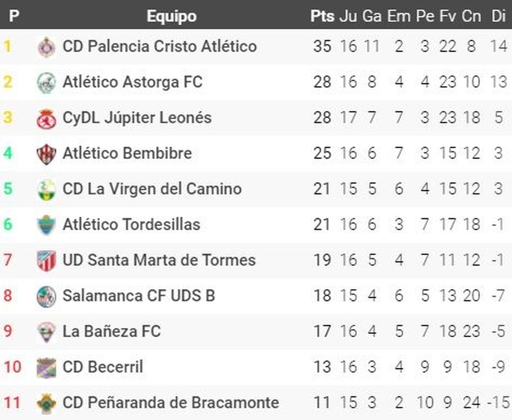Open the Atlético Astorga FC team link
512x420 pixels.
(132, 82)
